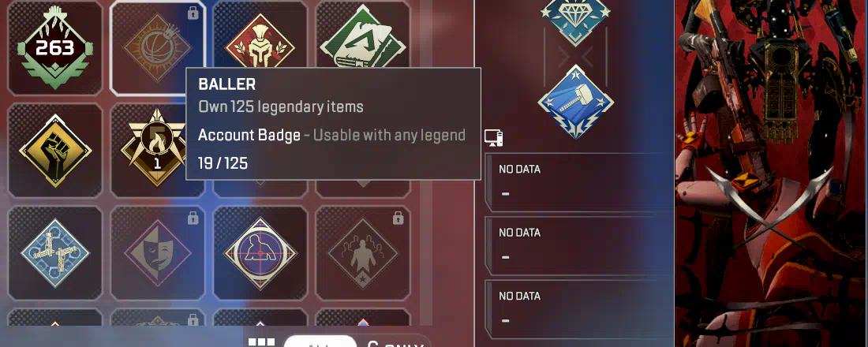Open the third NO DATA tracker slot
The height and width of the screenshot is (347, 868).
579,309
